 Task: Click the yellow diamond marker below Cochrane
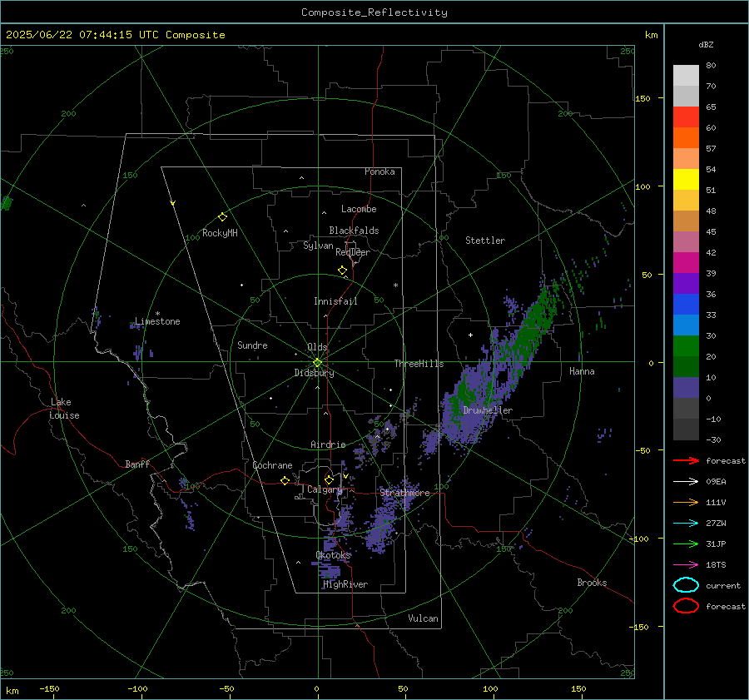coord(285,480)
